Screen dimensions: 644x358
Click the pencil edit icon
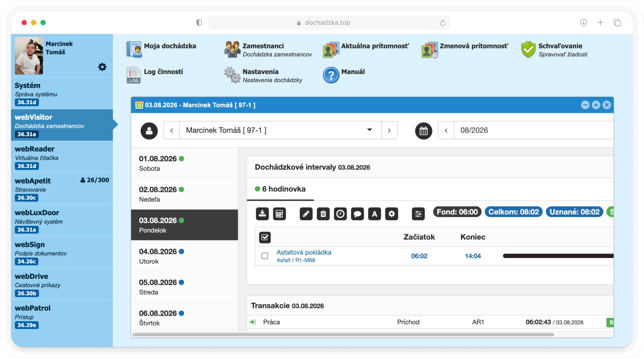coord(306,214)
